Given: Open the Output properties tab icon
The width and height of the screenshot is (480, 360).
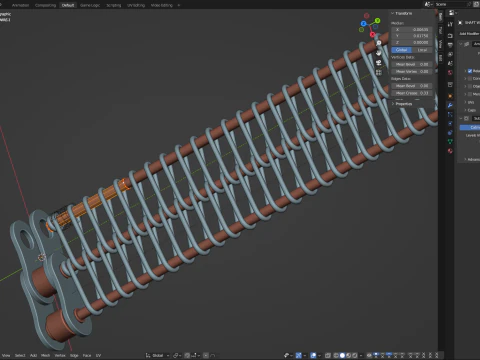Looking at the screenshot, I should click(x=450, y=45).
